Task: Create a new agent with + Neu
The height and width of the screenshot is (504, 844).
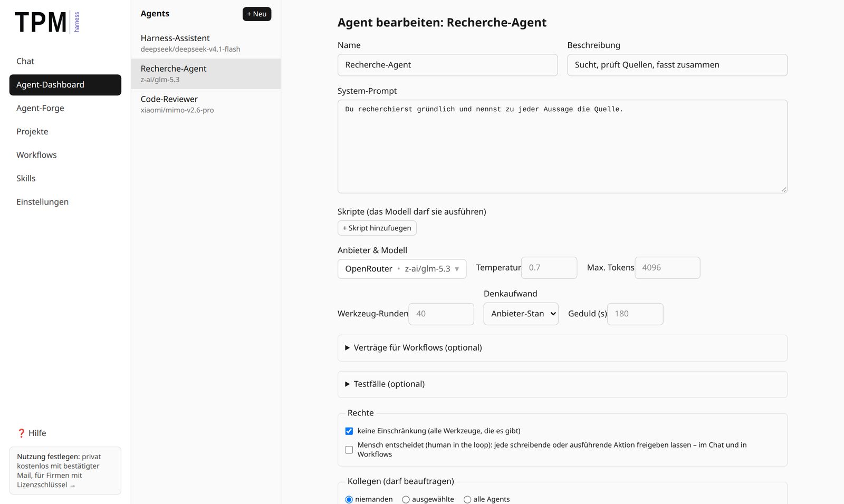Action: click(x=257, y=14)
